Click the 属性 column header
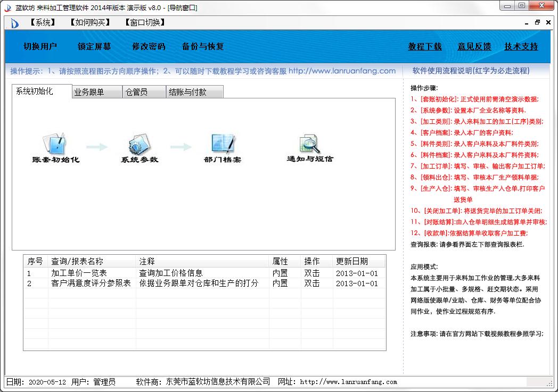This screenshot has height=392, width=558. tap(285, 261)
